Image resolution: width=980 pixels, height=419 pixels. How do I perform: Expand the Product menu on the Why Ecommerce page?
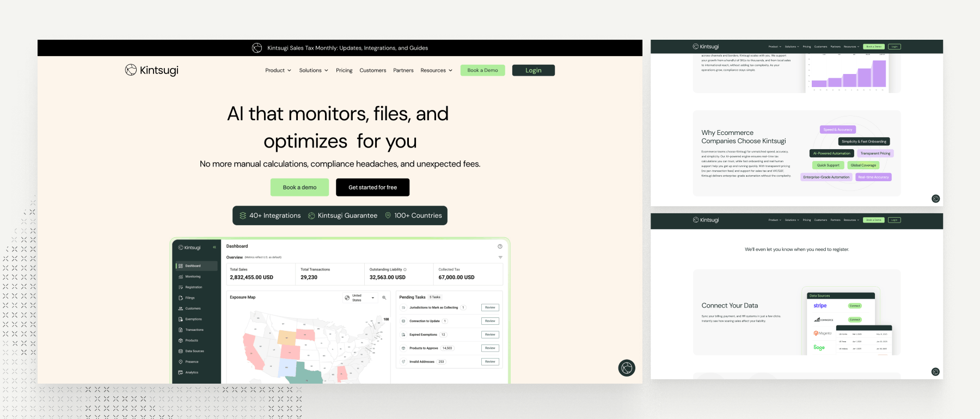coord(775,47)
